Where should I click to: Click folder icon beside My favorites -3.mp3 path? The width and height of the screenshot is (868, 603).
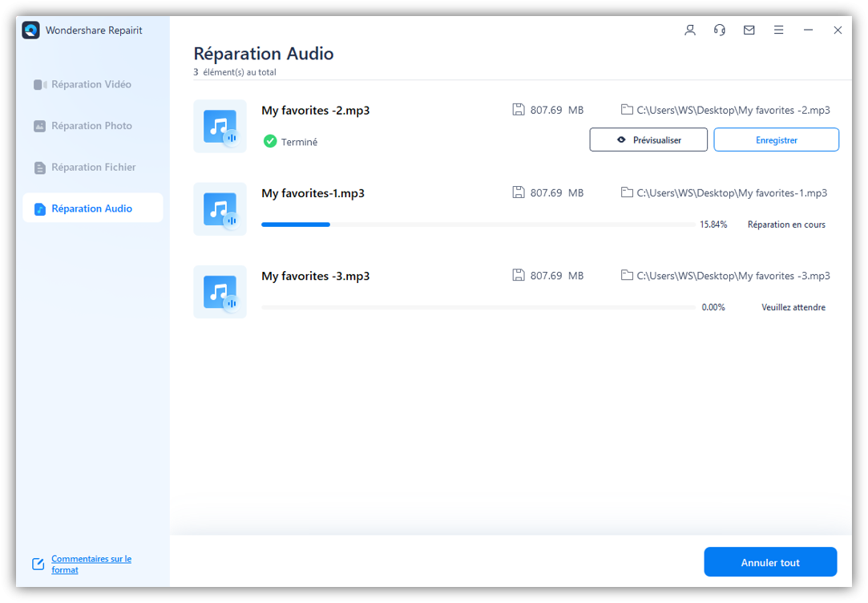627,275
